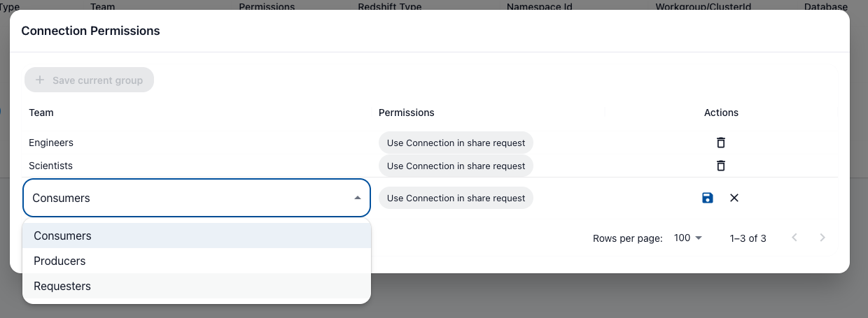This screenshot has height=318, width=868.
Task: Click Scientists permission chip
Action: tap(456, 166)
